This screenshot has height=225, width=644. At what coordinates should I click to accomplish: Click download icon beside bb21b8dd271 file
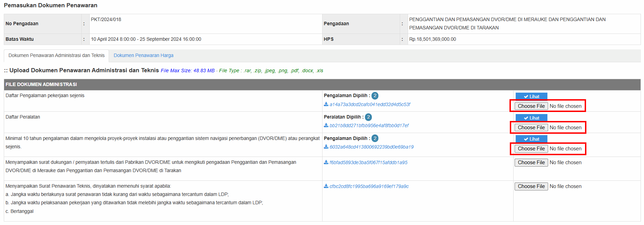(326, 125)
